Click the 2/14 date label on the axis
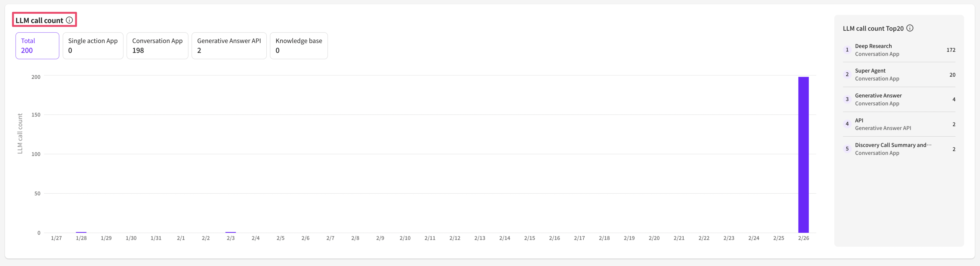 (x=504, y=238)
